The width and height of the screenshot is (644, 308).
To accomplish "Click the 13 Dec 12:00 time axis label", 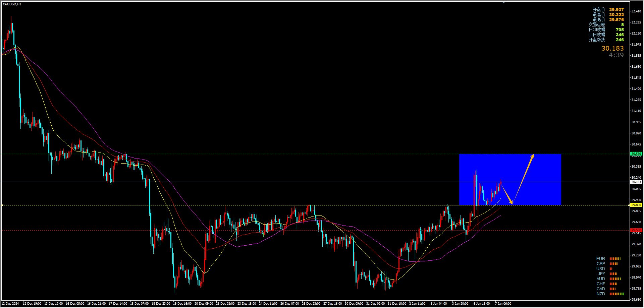I will (53, 304).
